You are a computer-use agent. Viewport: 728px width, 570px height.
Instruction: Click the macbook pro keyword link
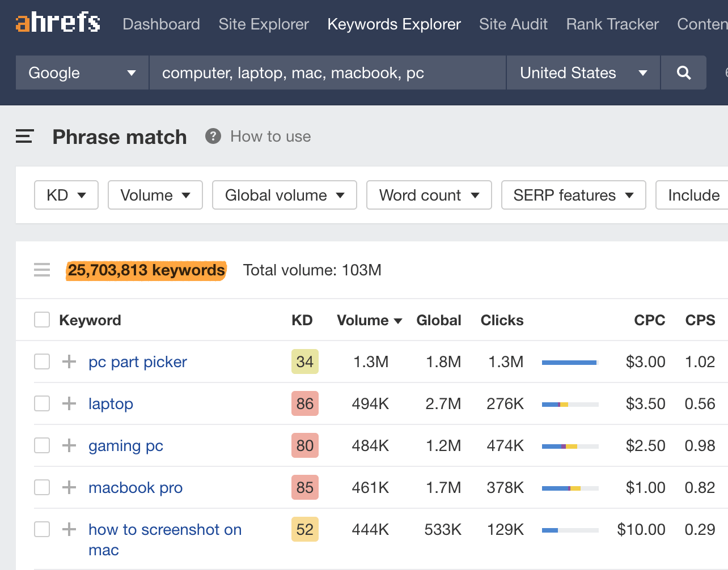[x=135, y=487]
